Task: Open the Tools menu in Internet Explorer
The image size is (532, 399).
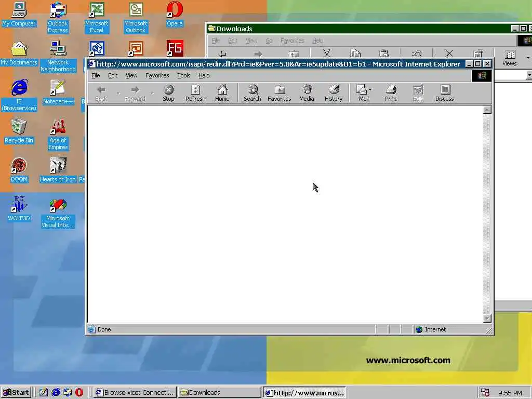Action: click(x=183, y=75)
